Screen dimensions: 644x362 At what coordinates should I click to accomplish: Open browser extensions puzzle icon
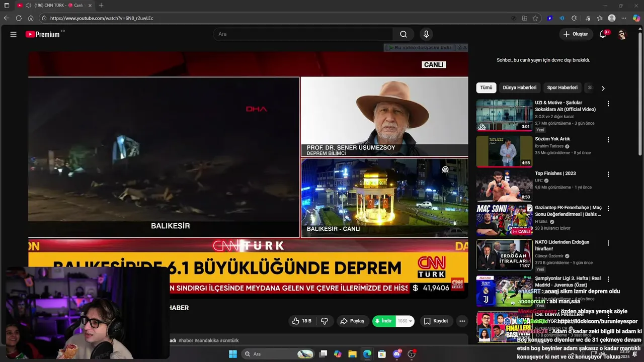click(x=574, y=18)
